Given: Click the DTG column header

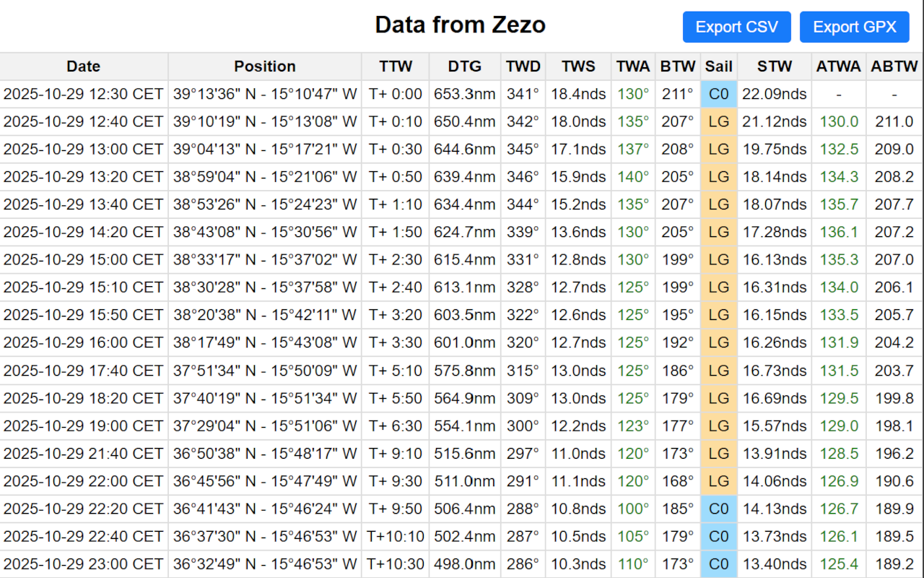Looking at the screenshot, I should [465, 66].
